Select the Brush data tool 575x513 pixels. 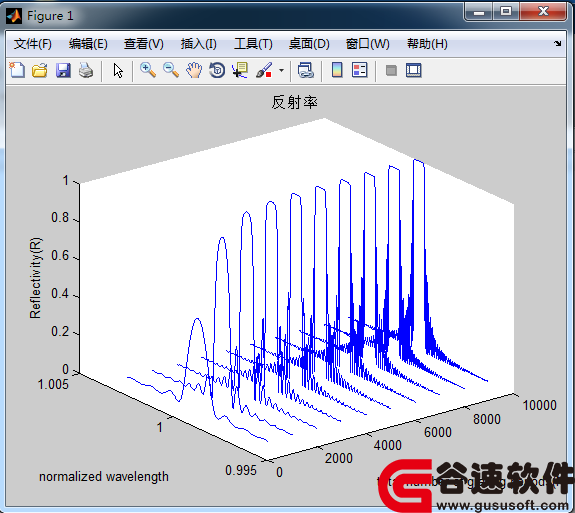coord(264,70)
